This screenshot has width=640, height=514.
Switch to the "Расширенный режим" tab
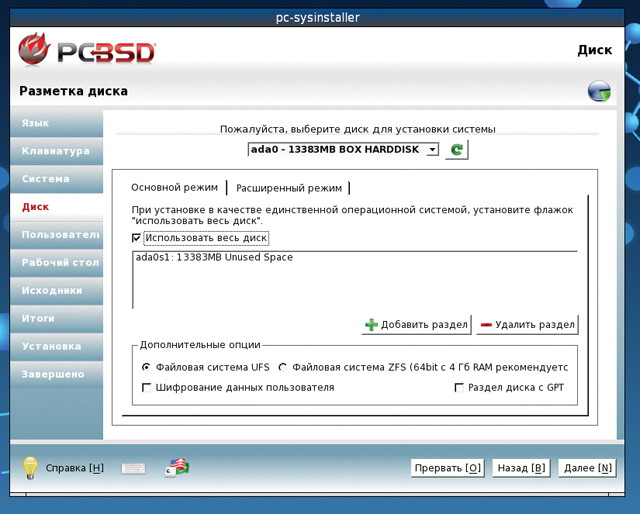pos(289,187)
